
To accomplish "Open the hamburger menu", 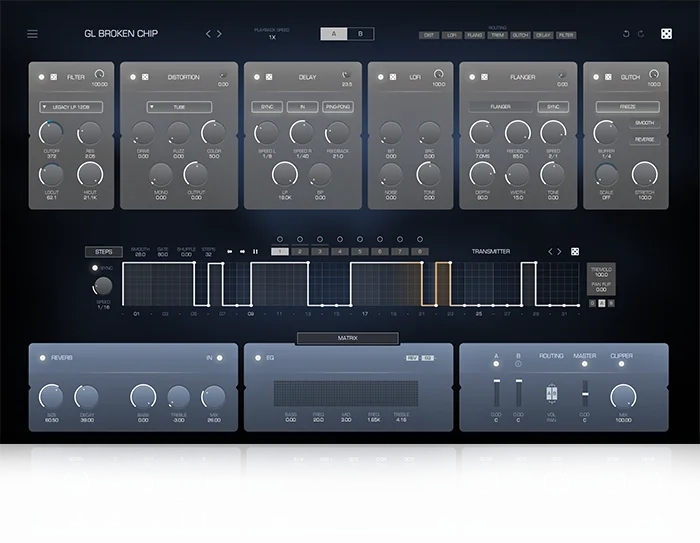I will [x=32, y=34].
